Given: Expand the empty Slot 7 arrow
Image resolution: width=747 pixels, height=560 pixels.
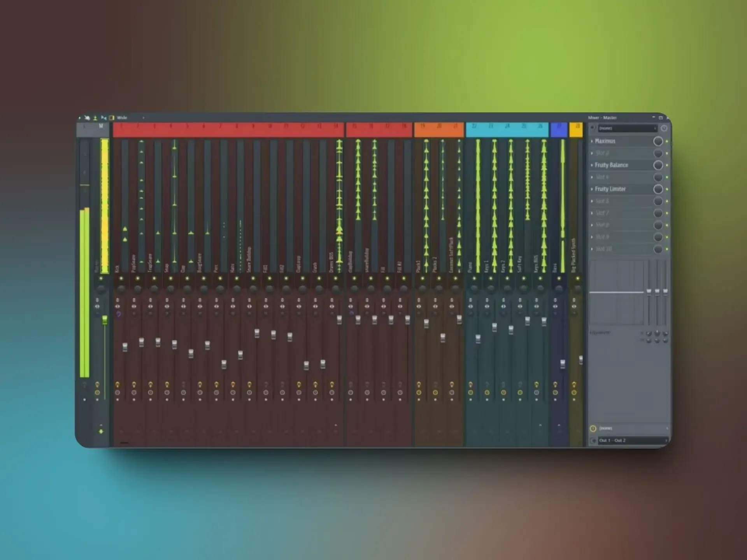Looking at the screenshot, I should click(592, 213).
